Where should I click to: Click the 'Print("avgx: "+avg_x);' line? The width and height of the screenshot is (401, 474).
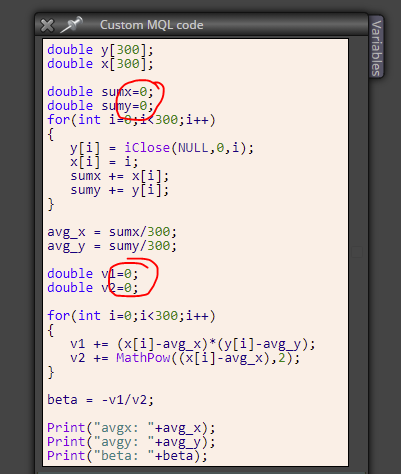[x=131, y=428]
